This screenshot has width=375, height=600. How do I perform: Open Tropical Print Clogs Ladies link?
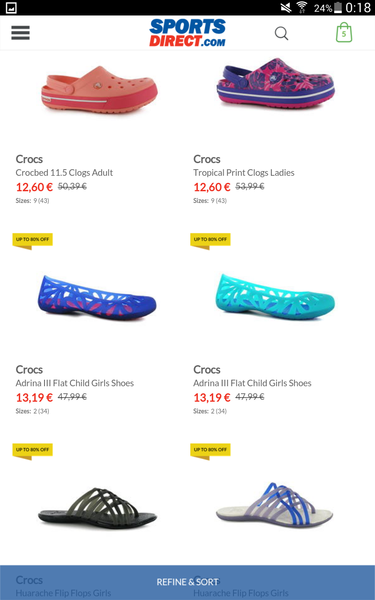(x=244, y=173)
